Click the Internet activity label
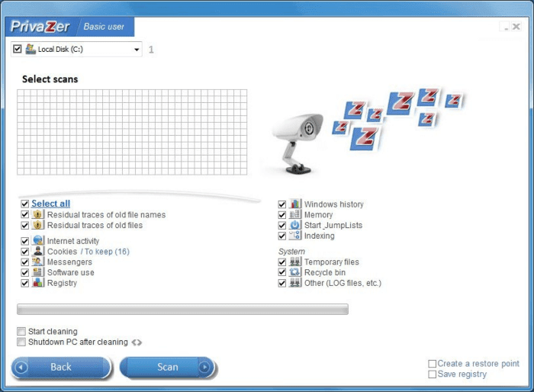534x392 pixels. pos(73,241)
